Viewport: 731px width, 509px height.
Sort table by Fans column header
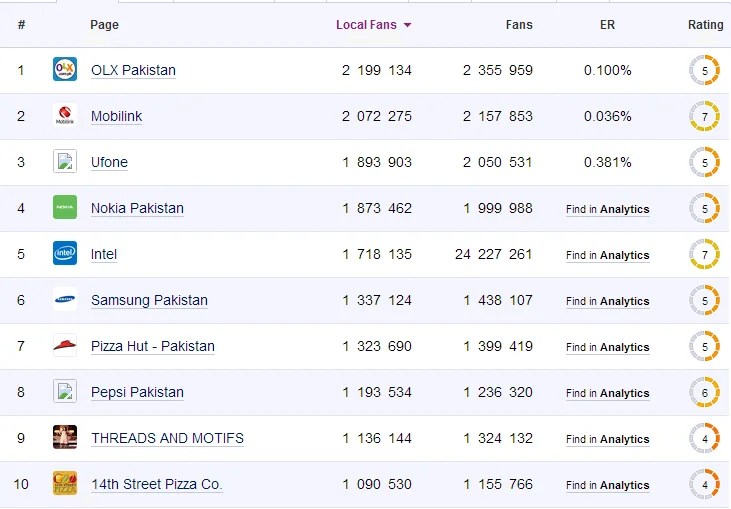click(519, 25)
